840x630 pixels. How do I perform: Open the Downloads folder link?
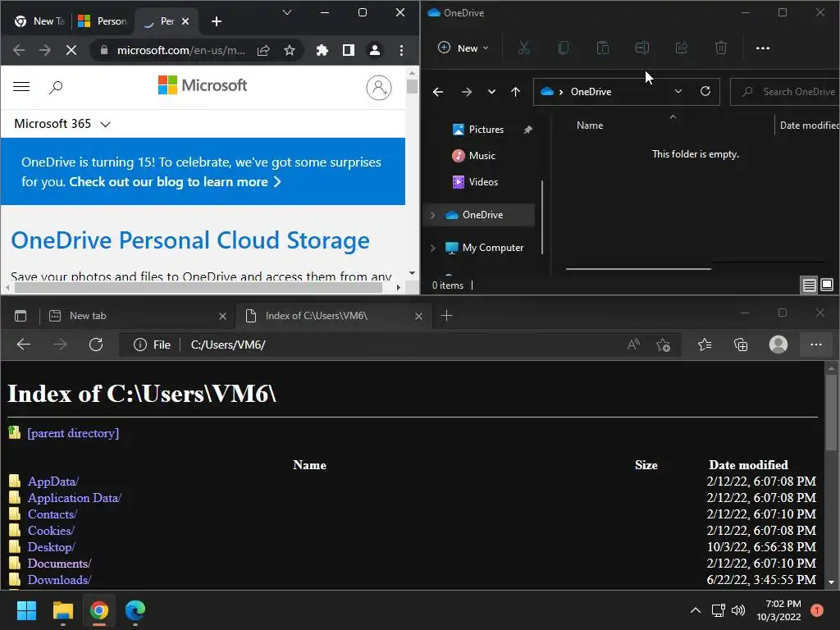59,580
